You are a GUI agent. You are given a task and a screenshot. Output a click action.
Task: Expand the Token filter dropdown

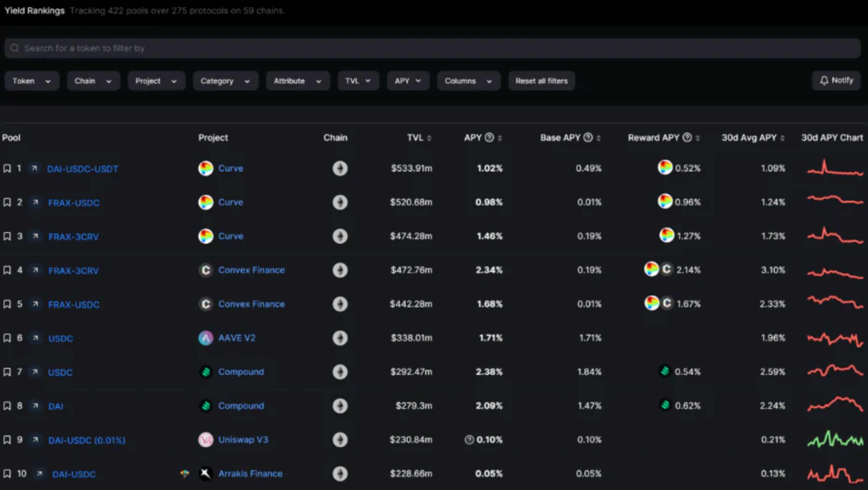click(31, 81)
